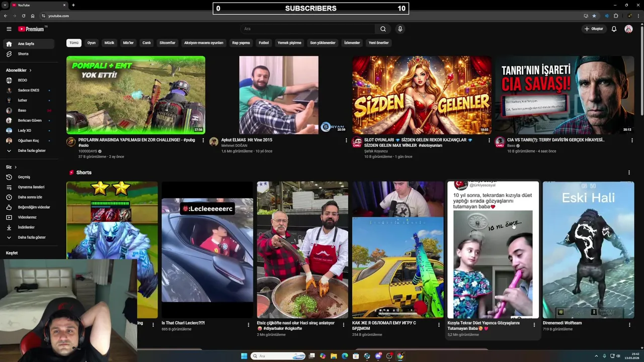Select the Rap yapma filter chip
The image size is (644, 362).
241,43
